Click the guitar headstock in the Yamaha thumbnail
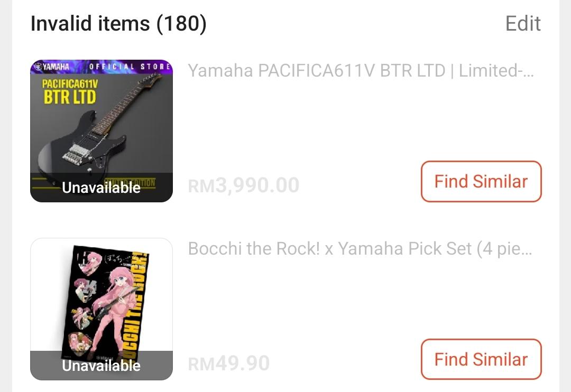The height and width of the screenshot is (392, 571). point(152,79)
